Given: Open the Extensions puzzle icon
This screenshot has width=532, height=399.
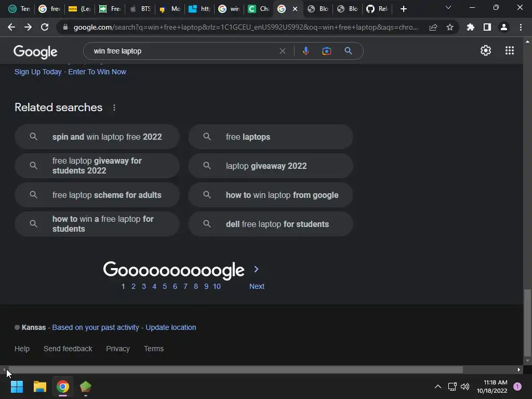Looking at the screenshot, I should pyautogui.click(x=471, y=27).
